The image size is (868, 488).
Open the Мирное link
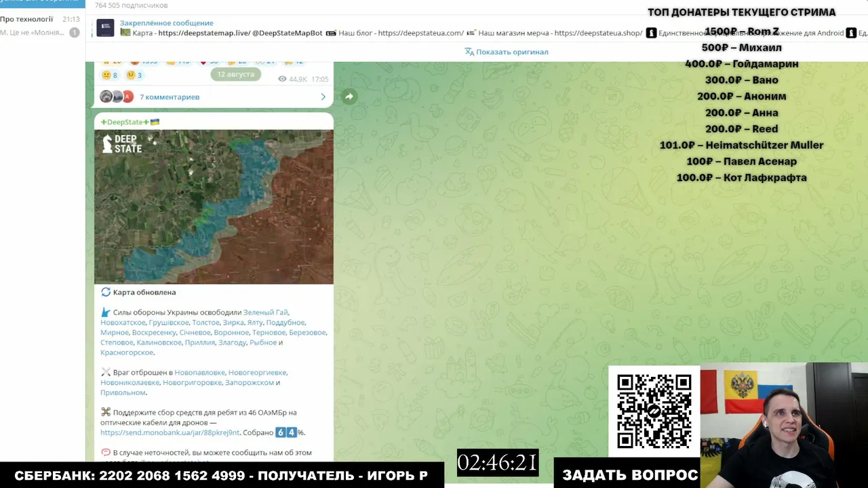click(x=115, y=333)
